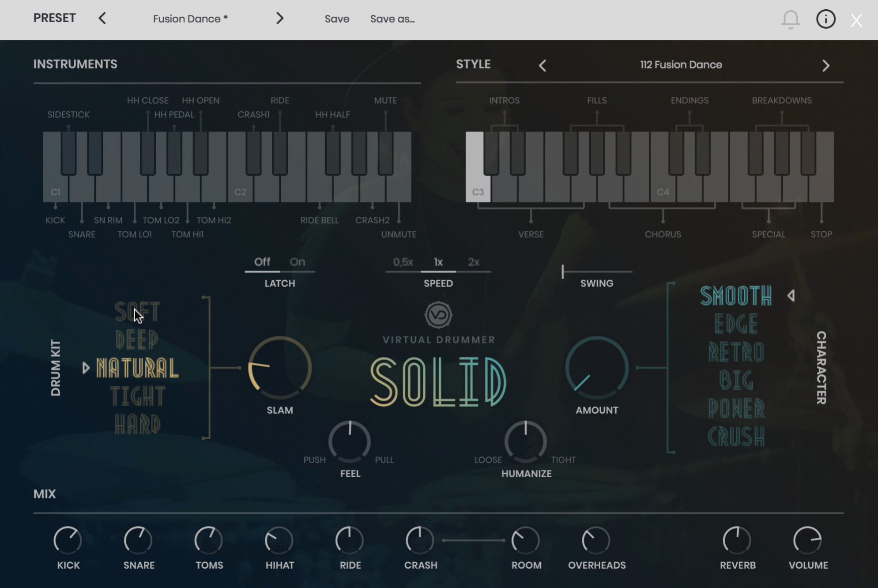Open Save as dialog
The height and width of the screenshot is (588, 878).
(392, 19)
